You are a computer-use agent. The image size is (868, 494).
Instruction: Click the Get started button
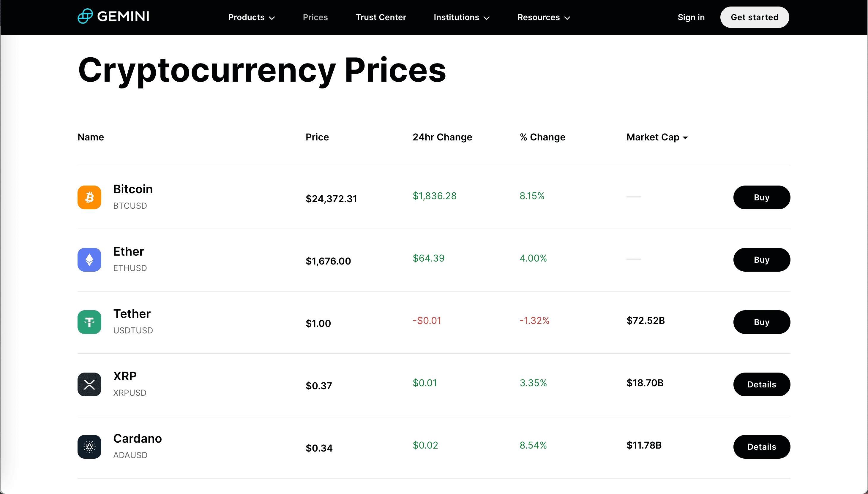(x=754, y=17)
